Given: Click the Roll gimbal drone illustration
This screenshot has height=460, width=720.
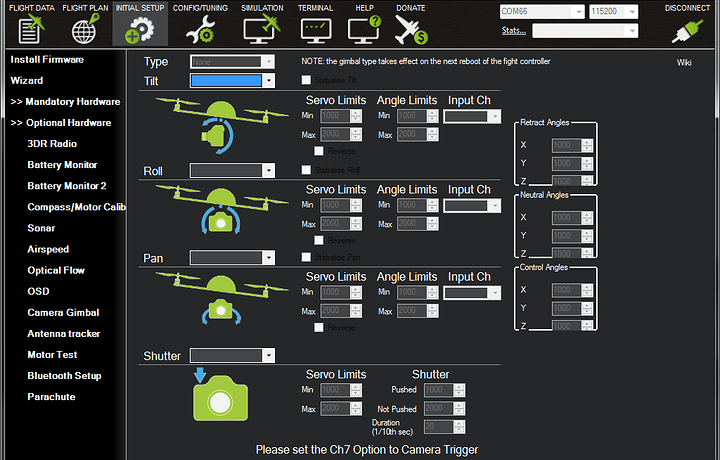Looking at the screenshot, I should tap(221, 209).
